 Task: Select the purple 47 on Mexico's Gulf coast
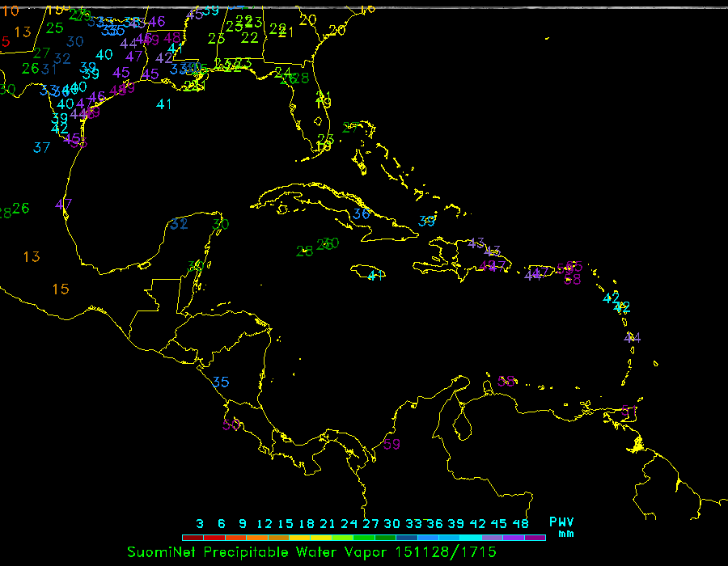point(64,204)
